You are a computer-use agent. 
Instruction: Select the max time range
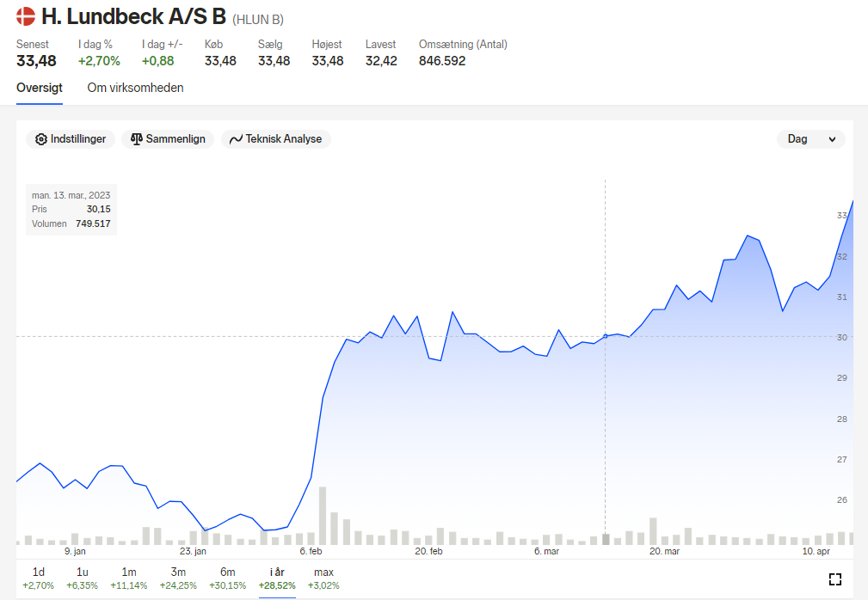323,579
